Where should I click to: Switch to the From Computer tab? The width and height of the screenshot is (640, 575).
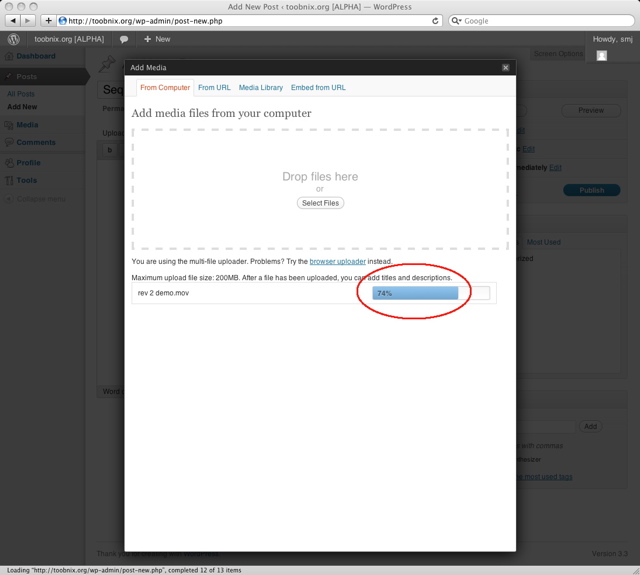click(x=165, y=87)
